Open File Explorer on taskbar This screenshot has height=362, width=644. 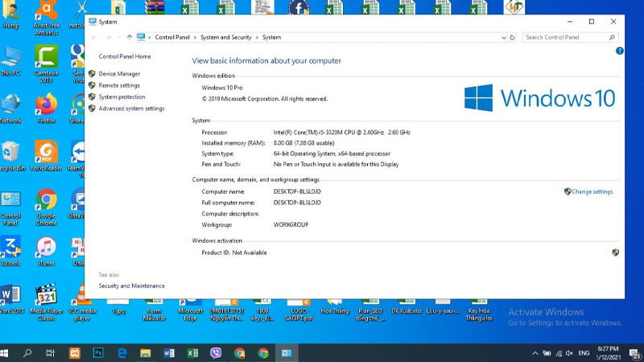pyautogui.click(x=146, y=353)
